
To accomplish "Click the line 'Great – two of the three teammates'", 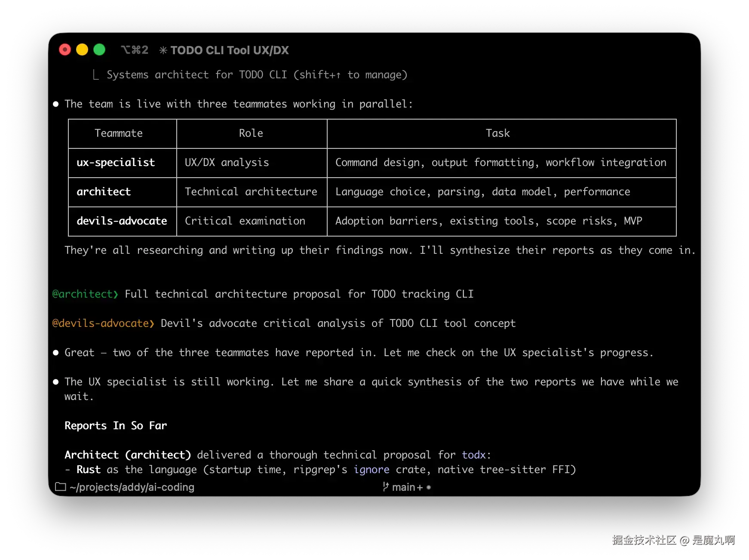I will (359, 353).
